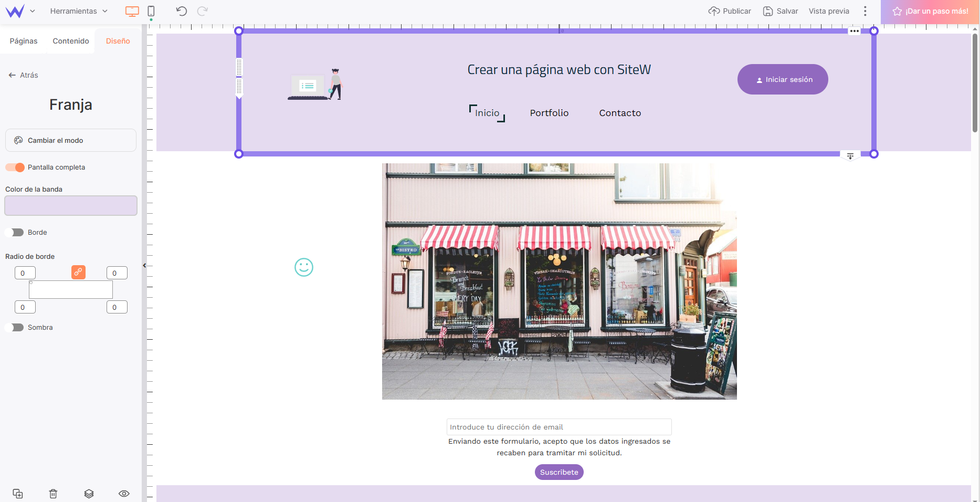This screenshot has width=980, height=502.
Task: Click the laptop illustration image
Action: pos(315,84)
